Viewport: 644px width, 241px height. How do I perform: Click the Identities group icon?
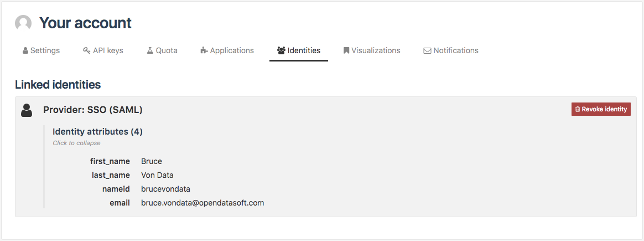[x=281, y=50]
